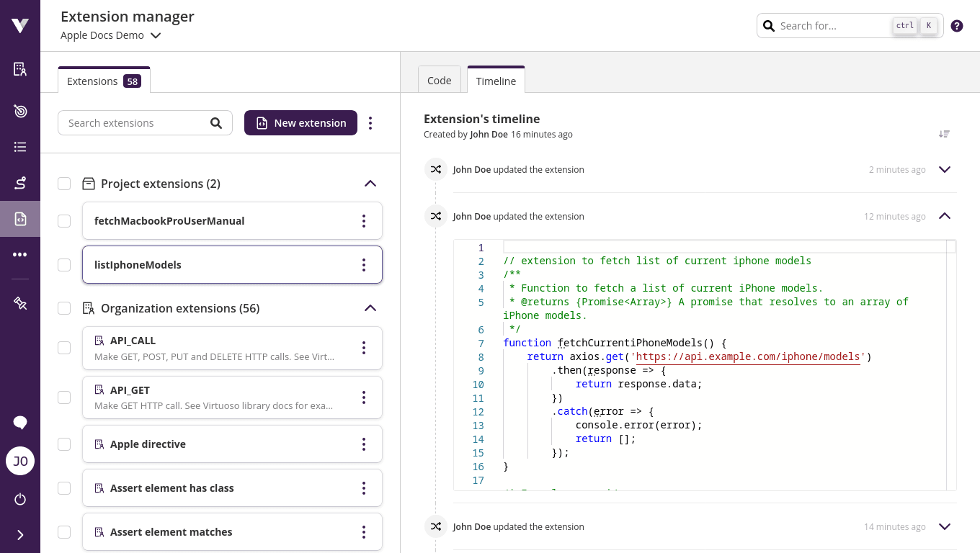This screenshot has height=553, width=980.
Task: Collapse the Organization extensions section
Action: pyautogui.click(x=370, y=308)
